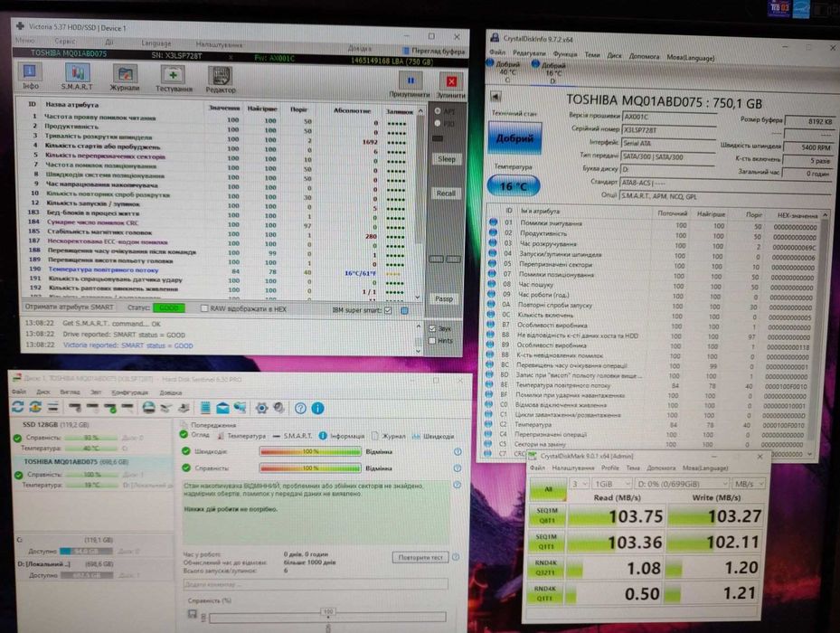Open Мова(Language) menu in CrystalDiskInfo
This screenshot has height=633, width=840.
690,57
